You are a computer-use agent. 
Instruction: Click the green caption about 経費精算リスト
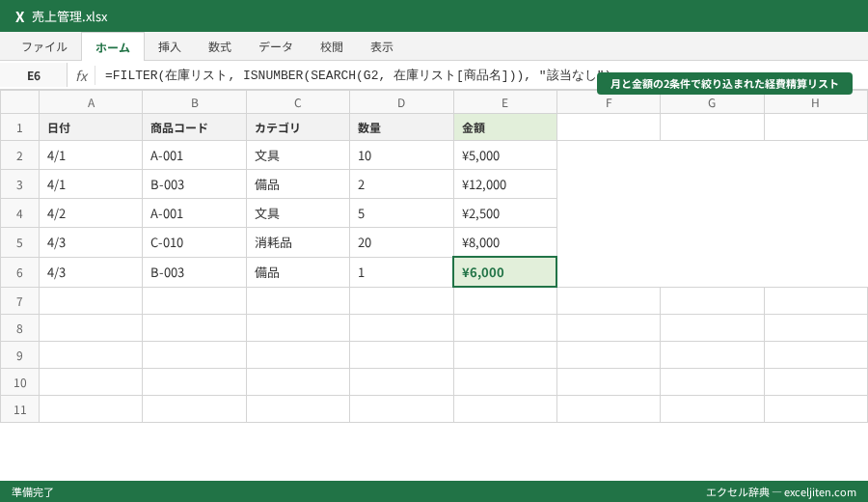[724, 84]
